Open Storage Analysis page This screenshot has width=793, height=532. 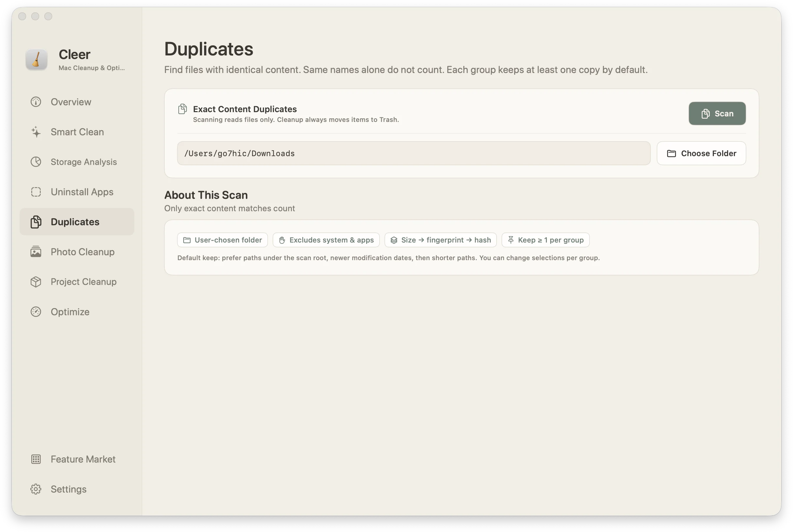point(77,162)
